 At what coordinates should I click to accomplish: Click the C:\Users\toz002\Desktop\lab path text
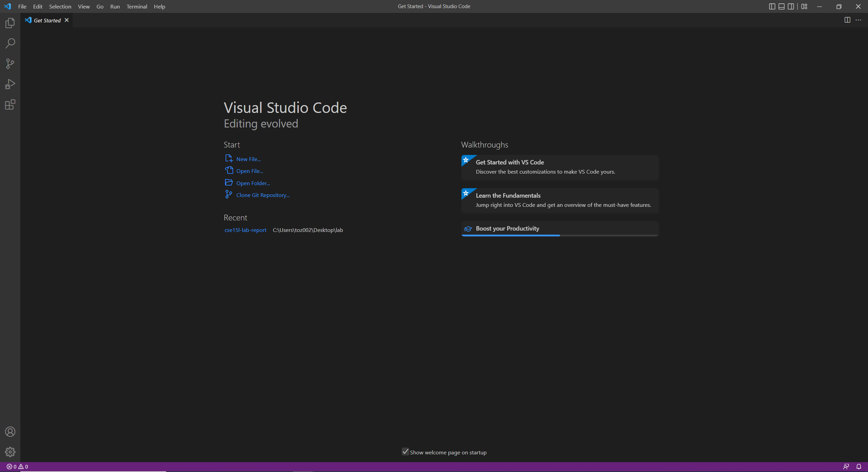(308, 230)
